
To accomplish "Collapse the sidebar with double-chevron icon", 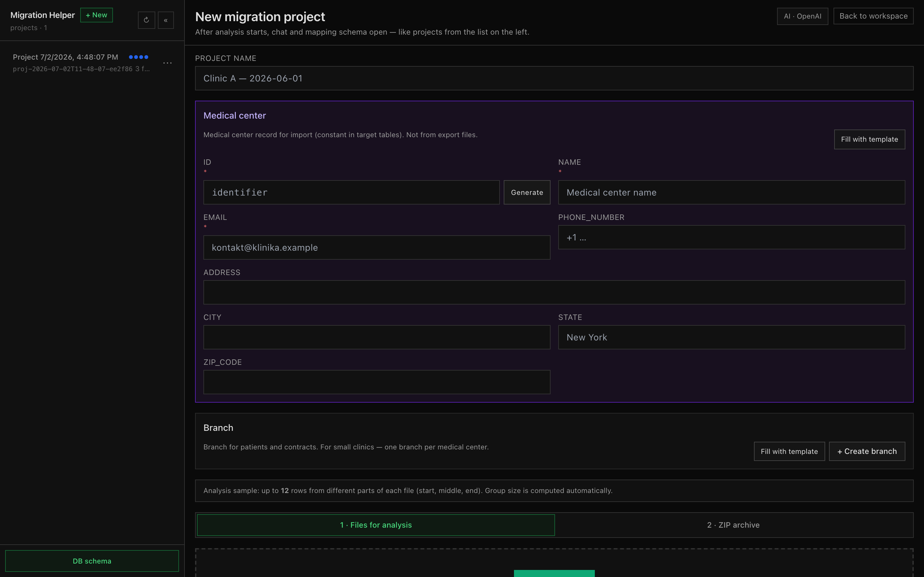I will click(x=166, y=20).
